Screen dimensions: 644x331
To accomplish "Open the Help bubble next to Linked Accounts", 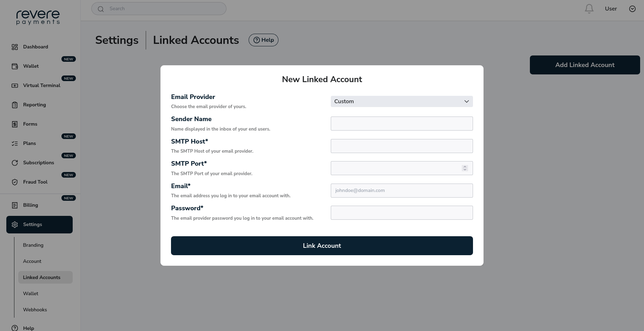I will pyautogui.click(x=263, y=40).
